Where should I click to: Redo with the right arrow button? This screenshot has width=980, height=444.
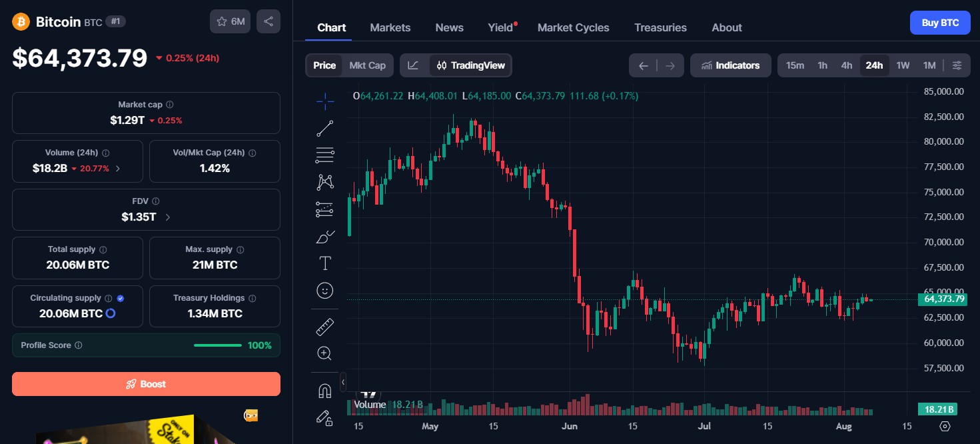point(670,65)
